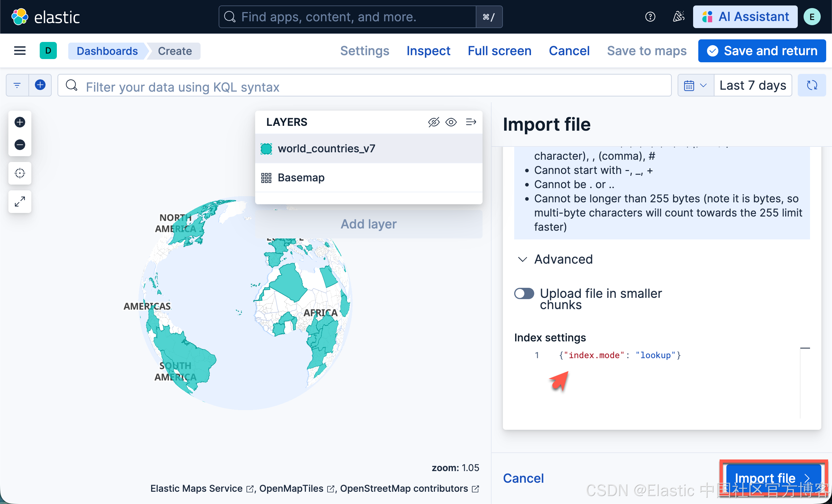Screen dimensions: 832x504
Task: Show all layers with eye icon
Action: click(x=451, y=122)
